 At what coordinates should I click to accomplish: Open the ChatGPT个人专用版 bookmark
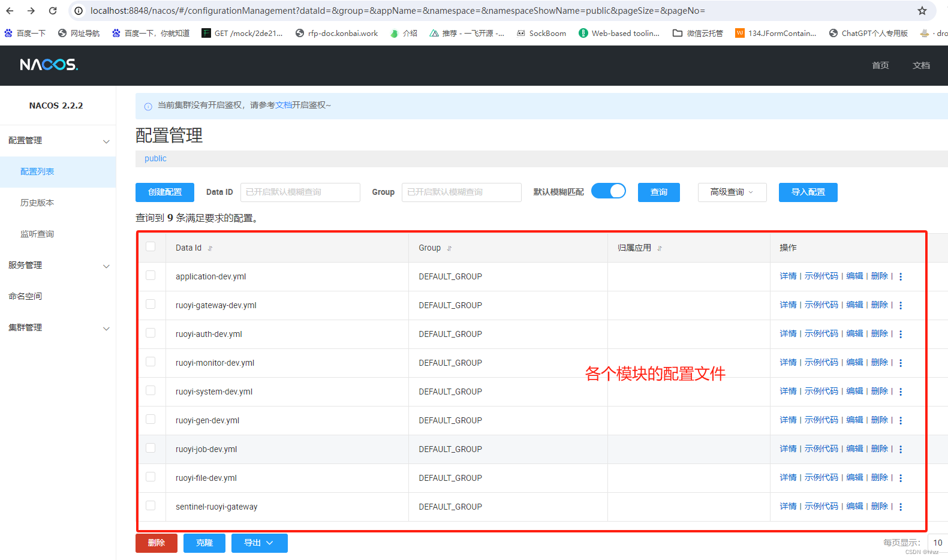[x=868, y=33]
